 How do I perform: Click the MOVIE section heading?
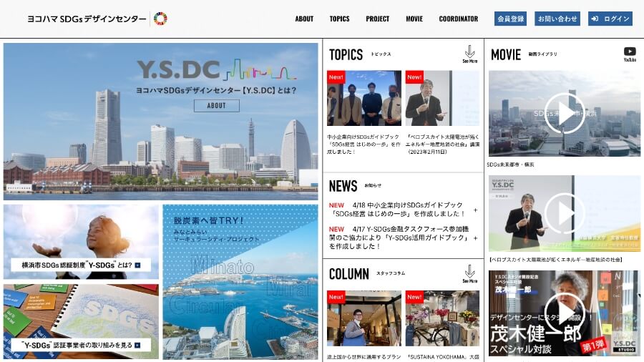coord(506,54)
